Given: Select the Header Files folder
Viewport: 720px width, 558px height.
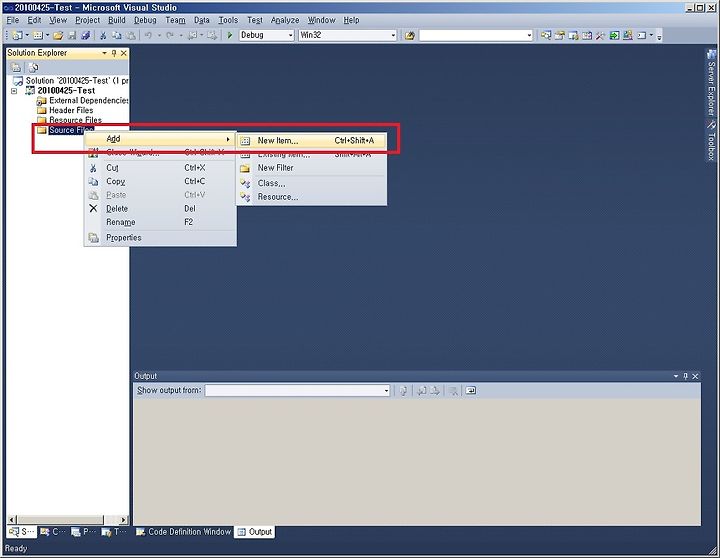Looking at the screenshot, I should [71, 110].
